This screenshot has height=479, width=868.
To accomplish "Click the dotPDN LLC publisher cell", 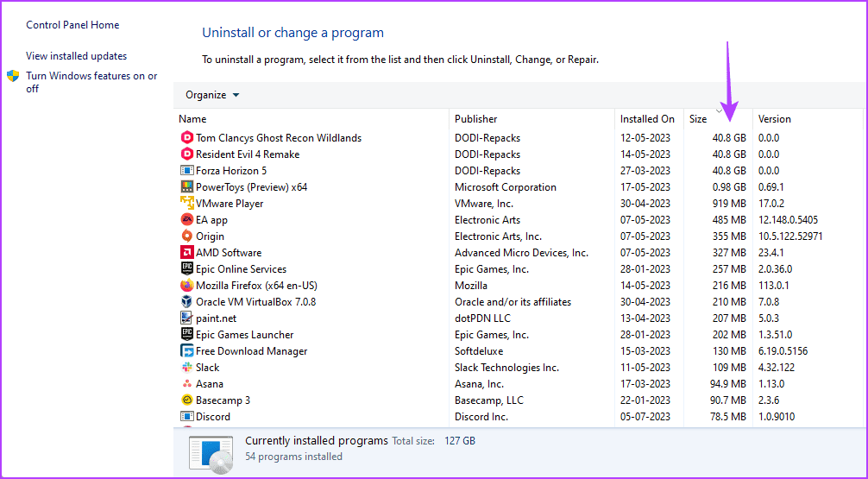I will pos(482,318).
